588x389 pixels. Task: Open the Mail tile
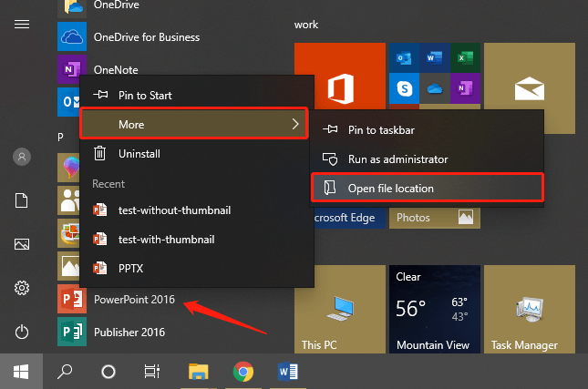[530, 88]
